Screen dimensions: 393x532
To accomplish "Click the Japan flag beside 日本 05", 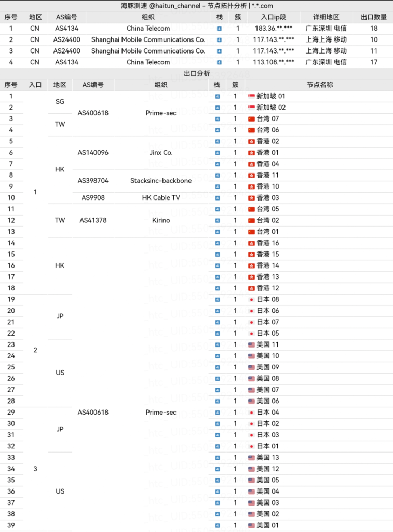I will pyautogui.click(x=251, y=334).
